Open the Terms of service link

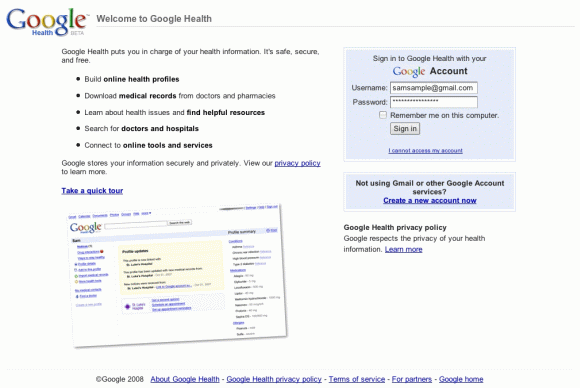click(x=357, y=379)
